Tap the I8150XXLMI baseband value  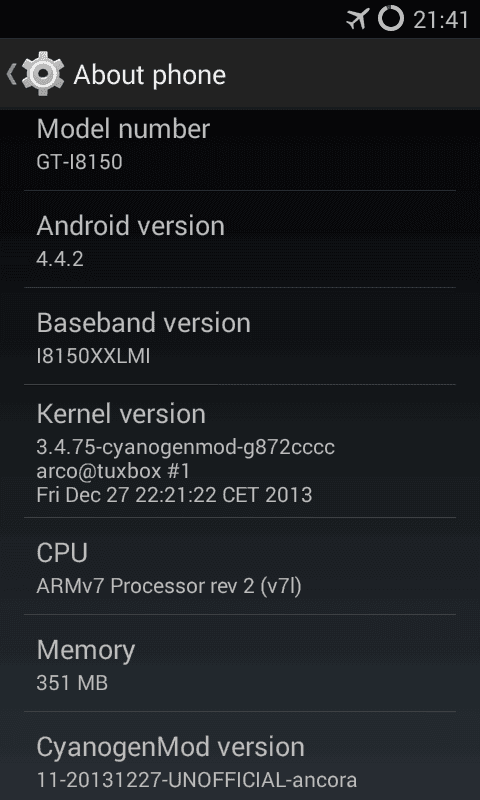tap(93, 356)
